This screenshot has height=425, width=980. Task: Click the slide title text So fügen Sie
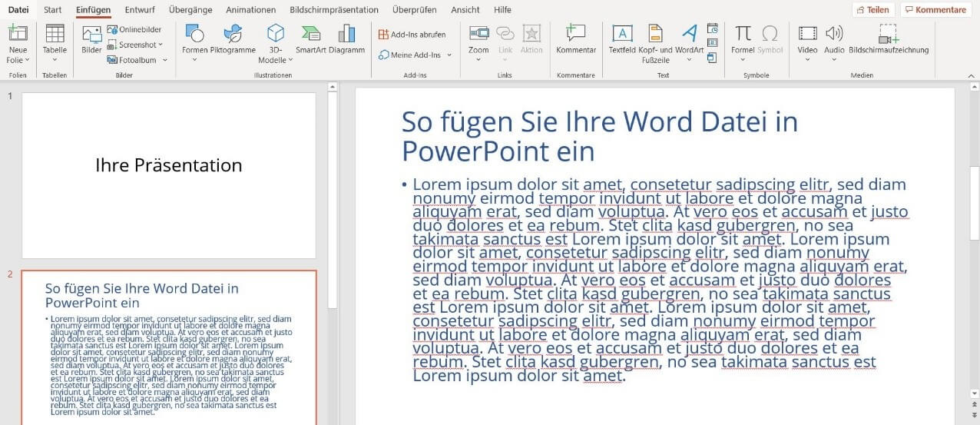point(600,136)
